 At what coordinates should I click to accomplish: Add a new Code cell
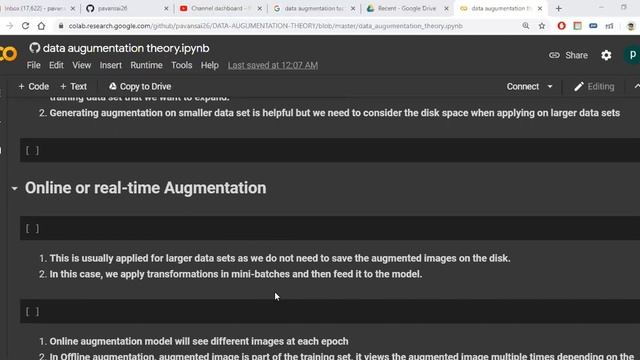[x=33, y=87]
